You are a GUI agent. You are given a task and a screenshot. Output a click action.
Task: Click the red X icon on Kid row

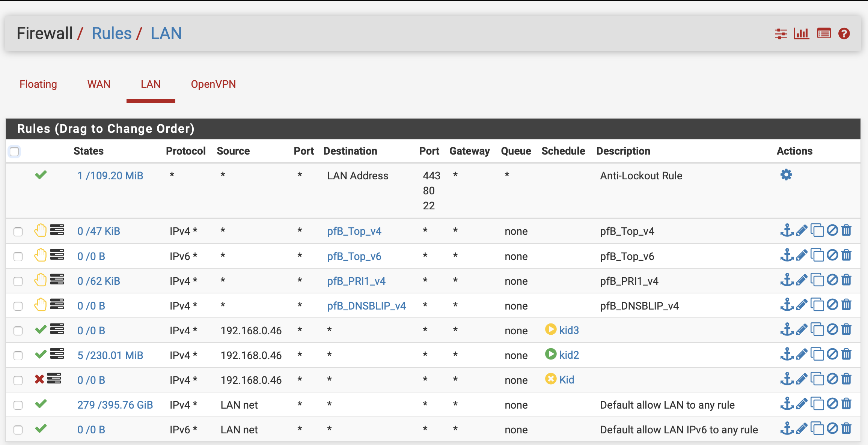39,379
